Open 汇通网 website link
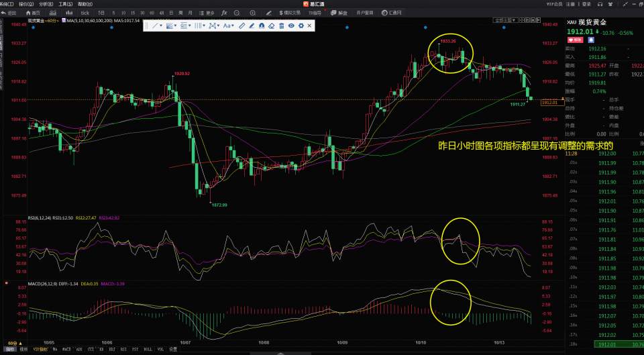 pos(391,13)
